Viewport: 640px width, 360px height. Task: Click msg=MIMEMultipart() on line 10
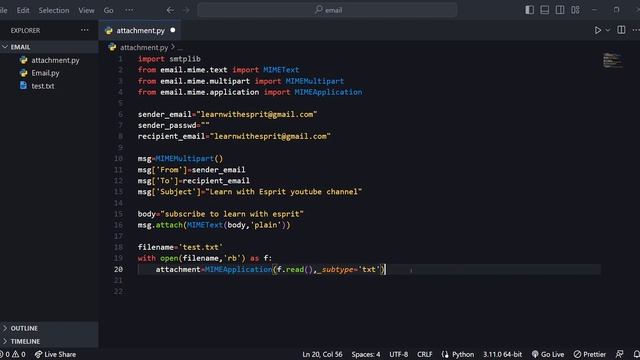pyautogui.click(x=180, y=158)
